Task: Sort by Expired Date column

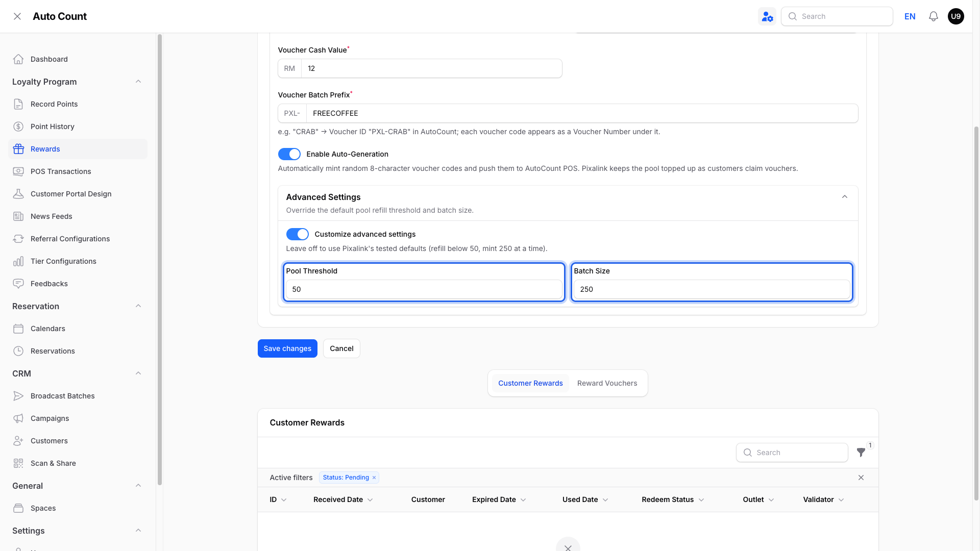Action: click(499, 499)
